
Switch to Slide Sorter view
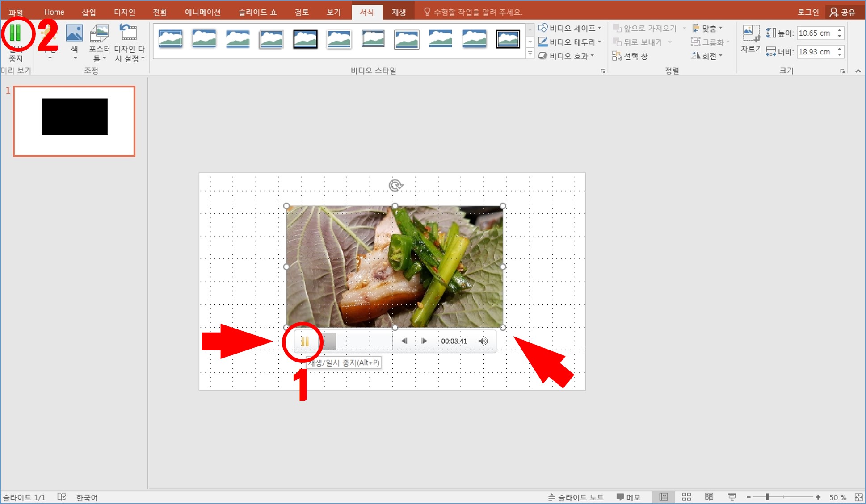(686, 497)
